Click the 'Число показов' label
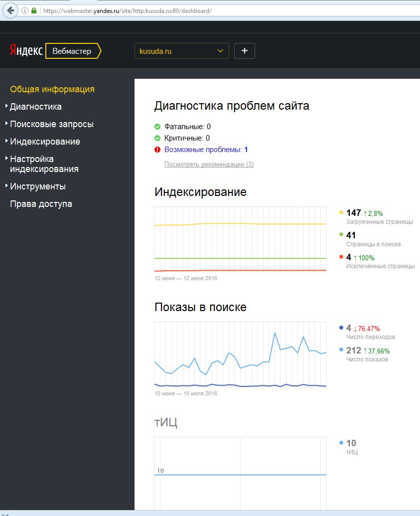This screenshot has height=516, width=420. click(367, 359)
